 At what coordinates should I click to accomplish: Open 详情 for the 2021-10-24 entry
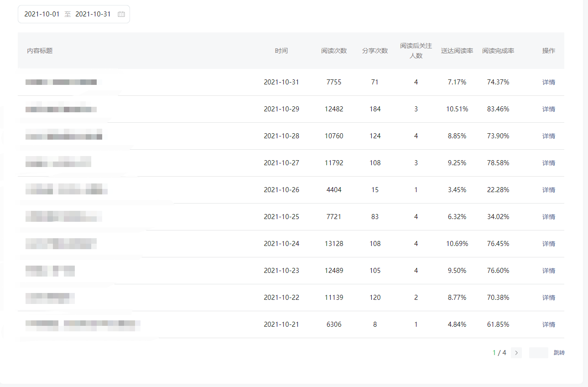click(548, 244)
